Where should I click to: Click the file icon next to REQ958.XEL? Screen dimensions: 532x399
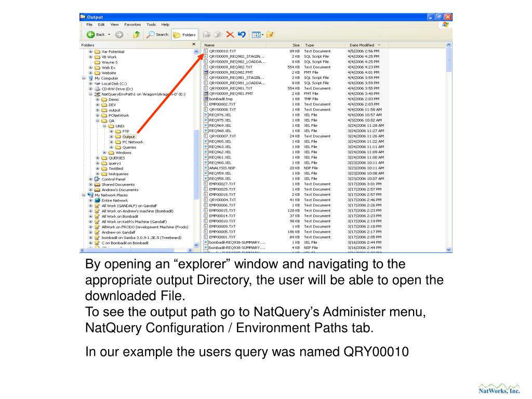pos(206,179)
